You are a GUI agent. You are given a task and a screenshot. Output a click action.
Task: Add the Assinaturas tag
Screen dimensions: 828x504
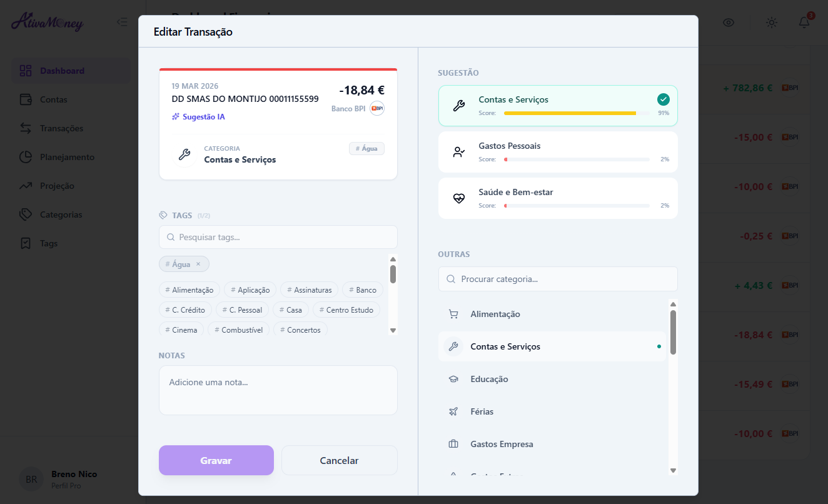click(309, 290)
